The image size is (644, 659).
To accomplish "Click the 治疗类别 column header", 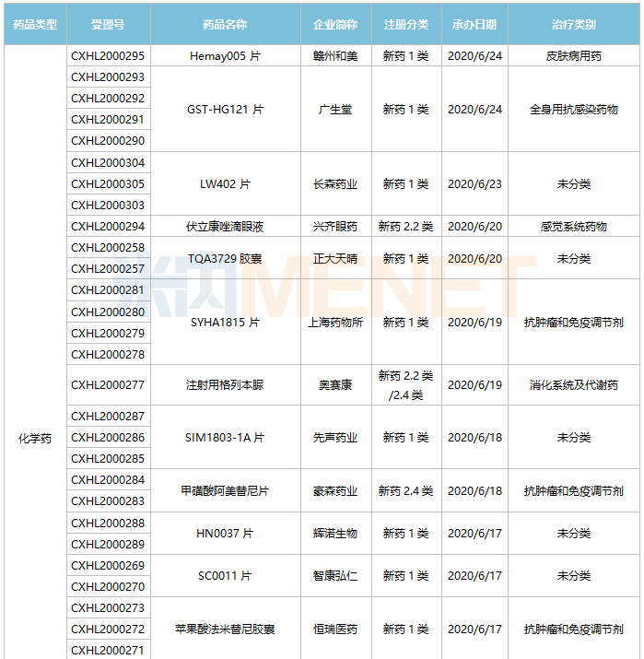I will (x=574, y=24).
